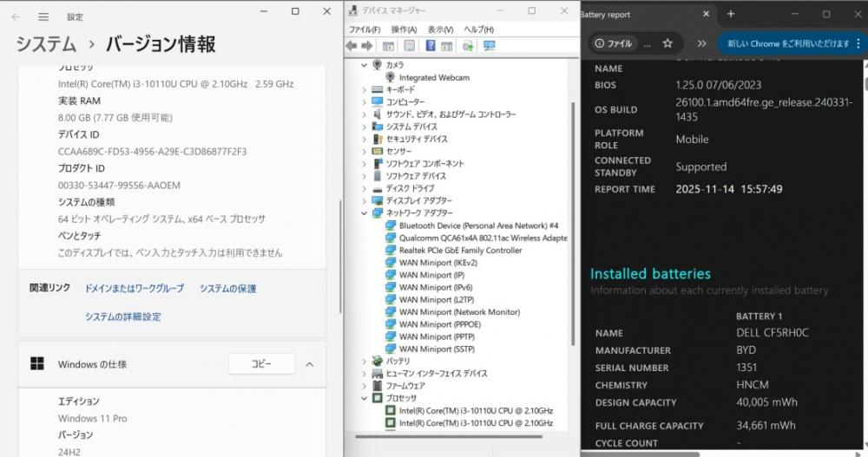
Task: Click the Settings window vertical scrollbar
Action: coord(340,258)
